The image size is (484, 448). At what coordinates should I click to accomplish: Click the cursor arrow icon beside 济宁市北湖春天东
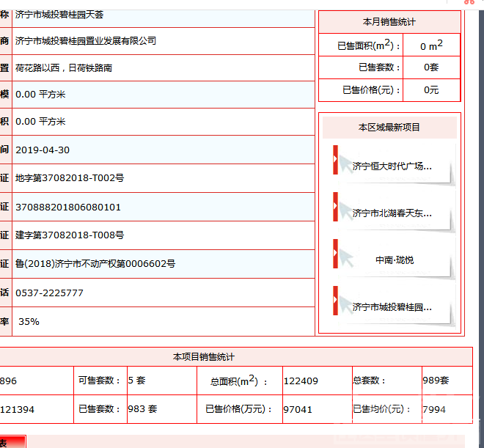coord(345,210)
